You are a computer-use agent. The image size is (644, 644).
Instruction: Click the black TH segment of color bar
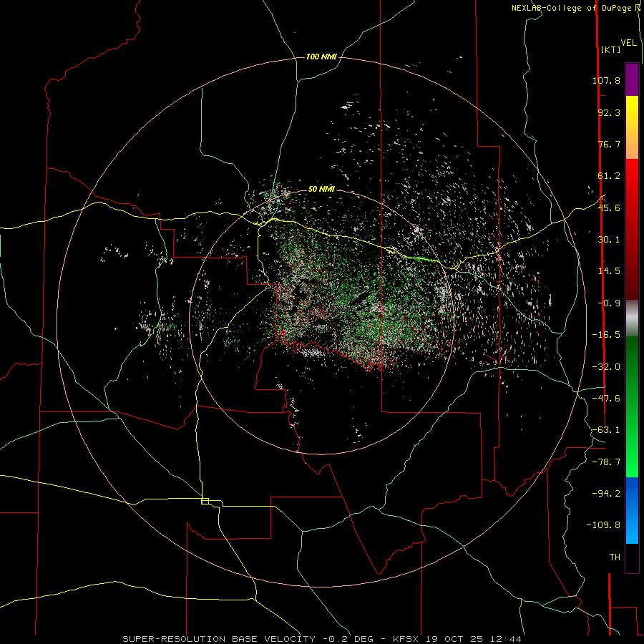pos(632,558)
